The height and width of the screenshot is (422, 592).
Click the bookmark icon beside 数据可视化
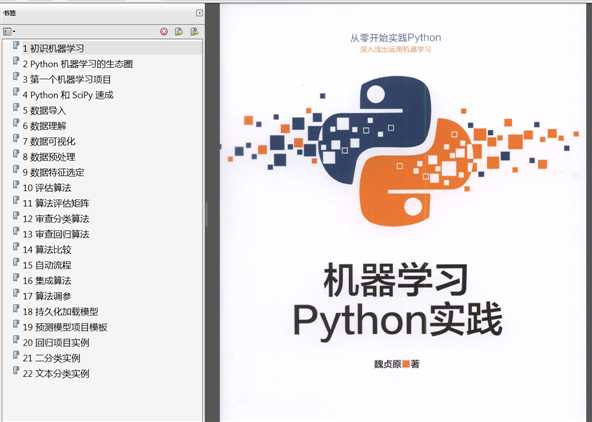tap(15, 139)
